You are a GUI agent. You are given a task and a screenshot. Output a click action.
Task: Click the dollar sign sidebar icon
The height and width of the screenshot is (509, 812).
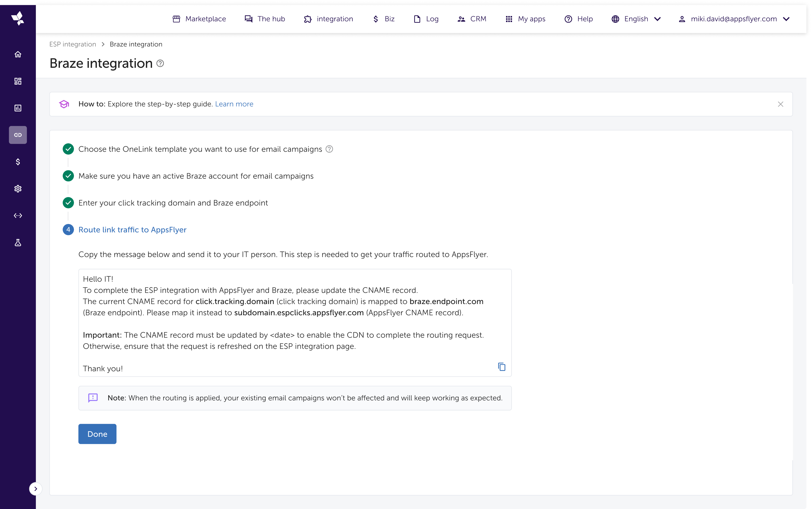click(18, 162)
